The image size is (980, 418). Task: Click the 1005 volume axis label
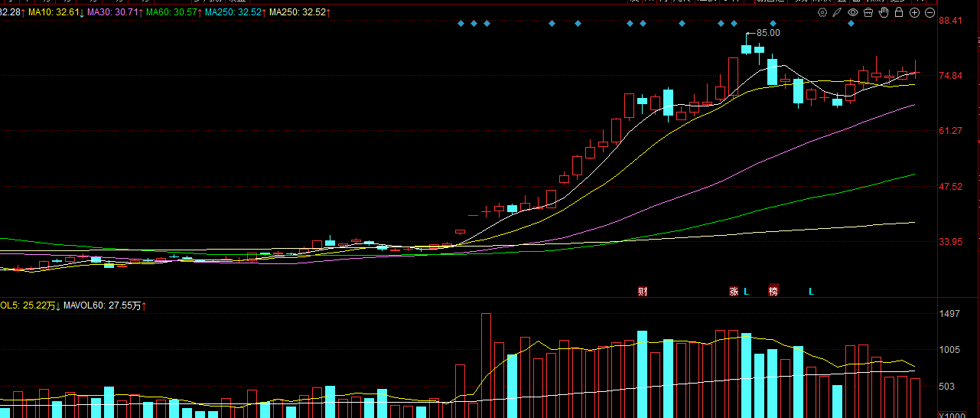point(949,350)
